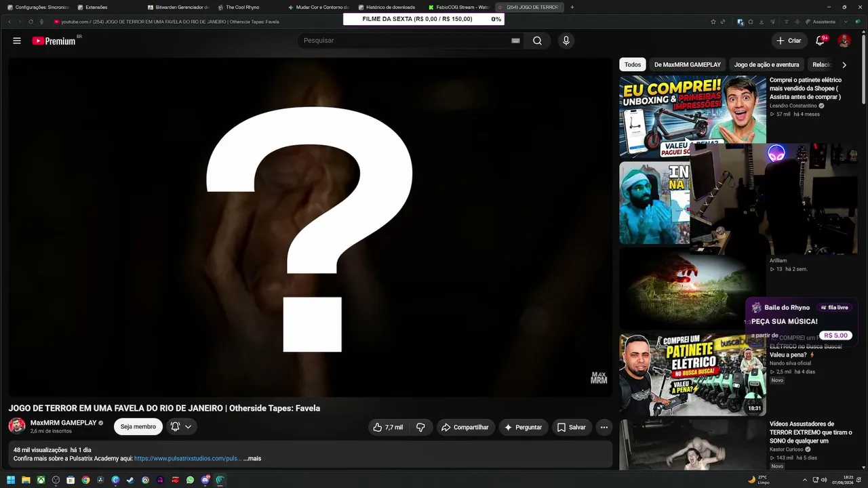Click the 'Salvar' button
The width and height of the screenshot is (868, 488).
pos(572,427)
